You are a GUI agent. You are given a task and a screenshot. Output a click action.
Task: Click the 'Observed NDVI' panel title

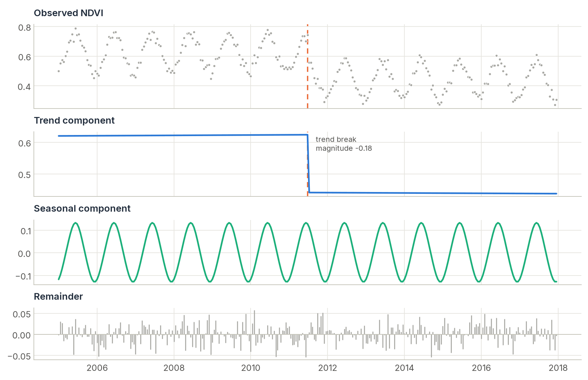pos(68,13)
